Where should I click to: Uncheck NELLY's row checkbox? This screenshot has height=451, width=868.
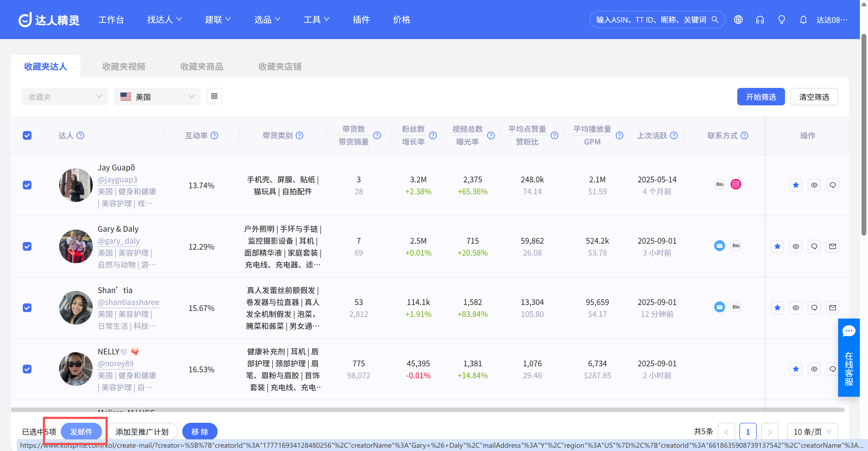(x=27, y=369)
